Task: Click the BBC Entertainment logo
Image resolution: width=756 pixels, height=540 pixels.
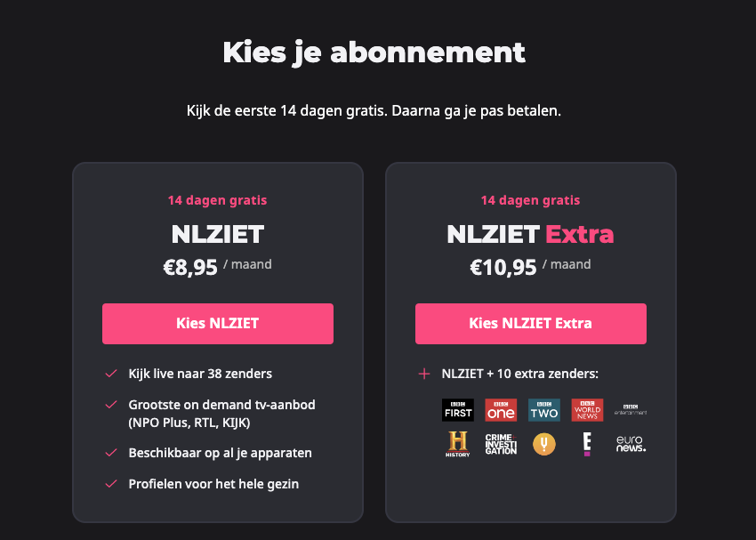Action: (x=631, y=410)
